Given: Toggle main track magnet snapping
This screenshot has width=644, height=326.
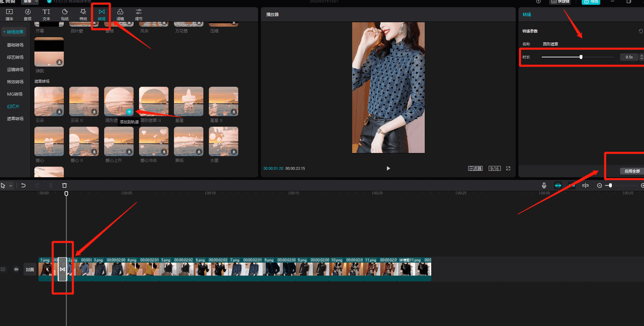Looking at the screenshot, I should 558,185.
